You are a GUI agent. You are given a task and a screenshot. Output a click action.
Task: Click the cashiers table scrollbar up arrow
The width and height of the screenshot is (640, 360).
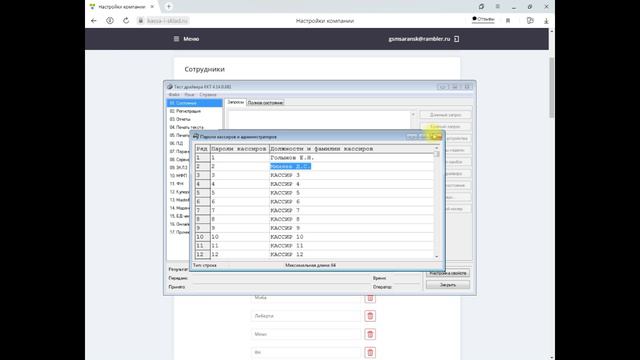(437, 148)
